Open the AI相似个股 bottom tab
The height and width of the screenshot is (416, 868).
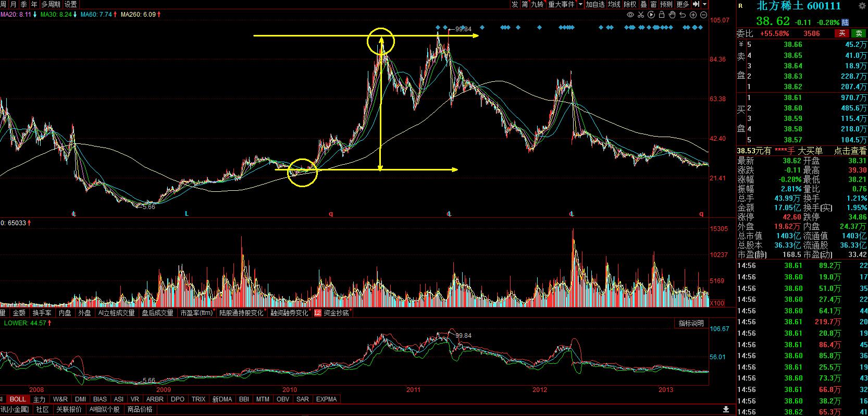click(105, 410)
